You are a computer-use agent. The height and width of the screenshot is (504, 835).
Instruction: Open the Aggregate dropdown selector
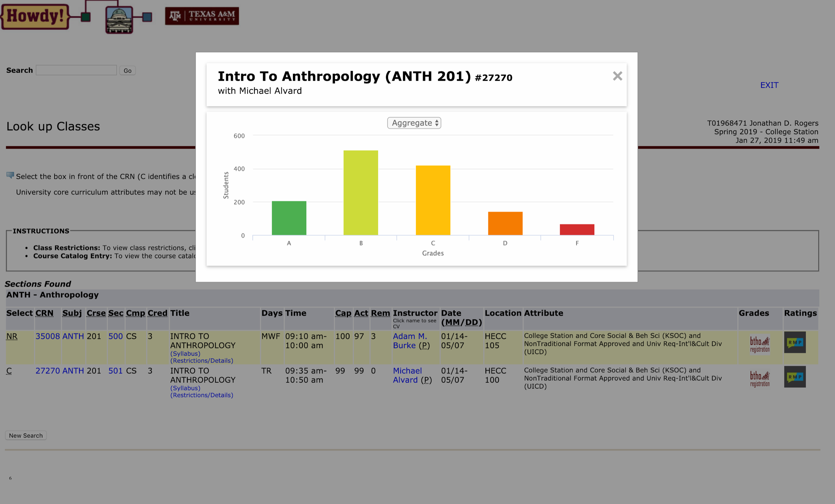click(x=414, y=123)
